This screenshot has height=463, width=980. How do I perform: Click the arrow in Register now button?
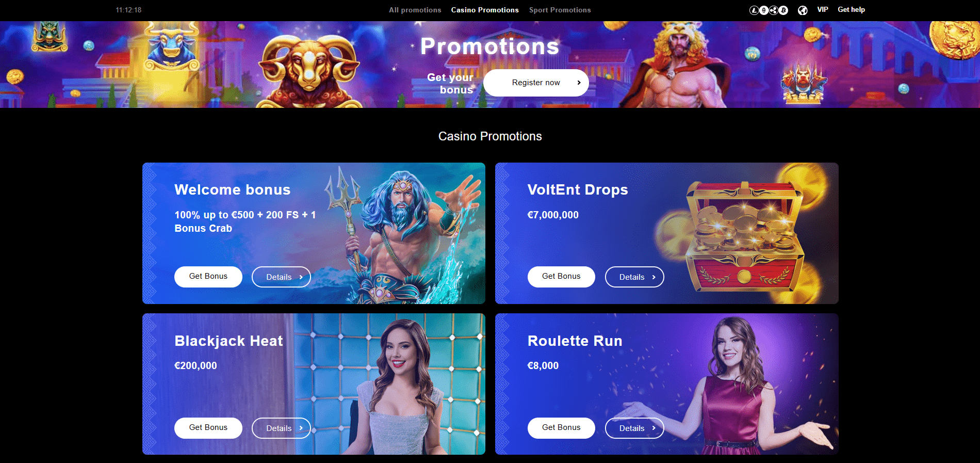tap(579, 83)
